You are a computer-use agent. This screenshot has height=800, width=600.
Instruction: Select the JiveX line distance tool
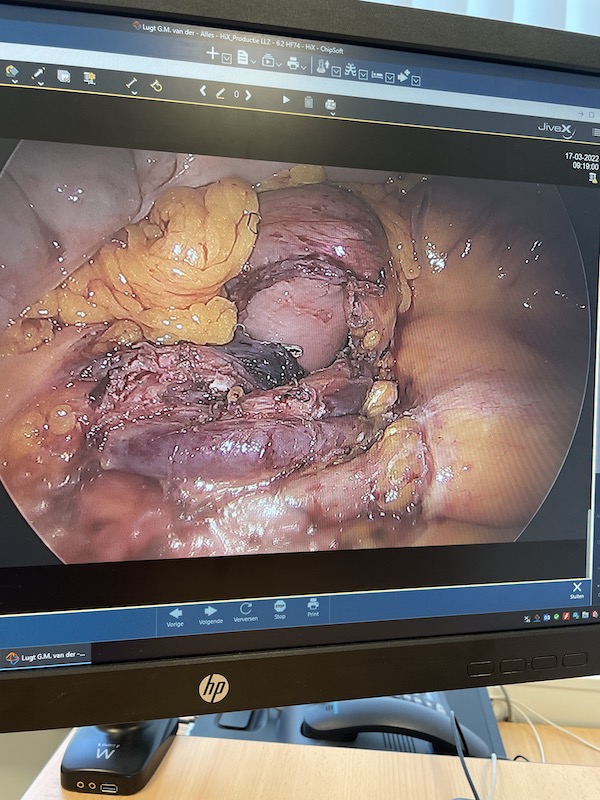pyautogui.click(x=132, y=84)
